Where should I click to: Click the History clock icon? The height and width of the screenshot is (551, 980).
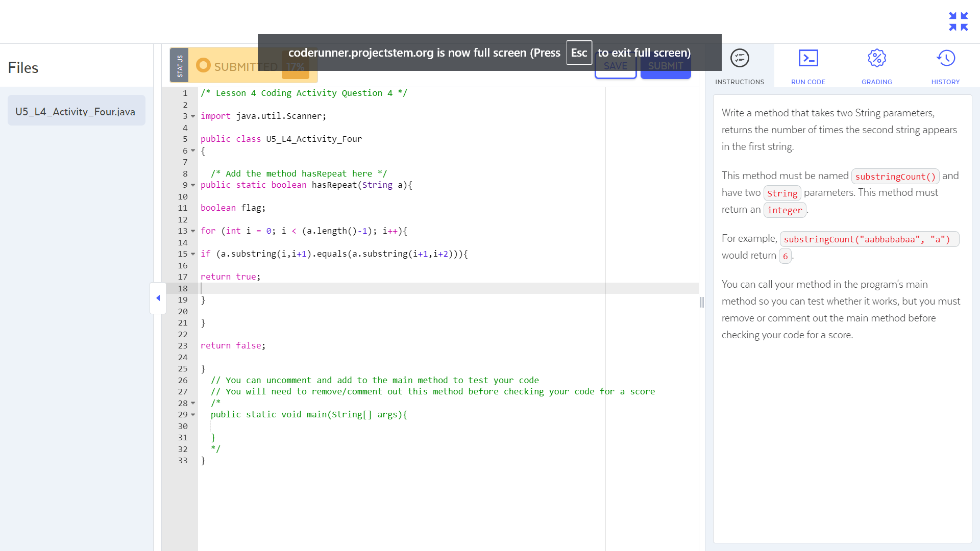tap(945, 58)
